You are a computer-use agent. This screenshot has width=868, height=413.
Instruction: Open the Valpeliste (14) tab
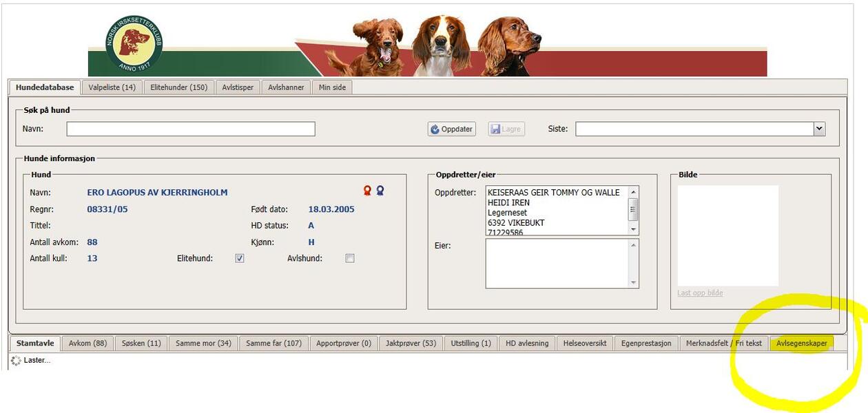click(112, 87)
